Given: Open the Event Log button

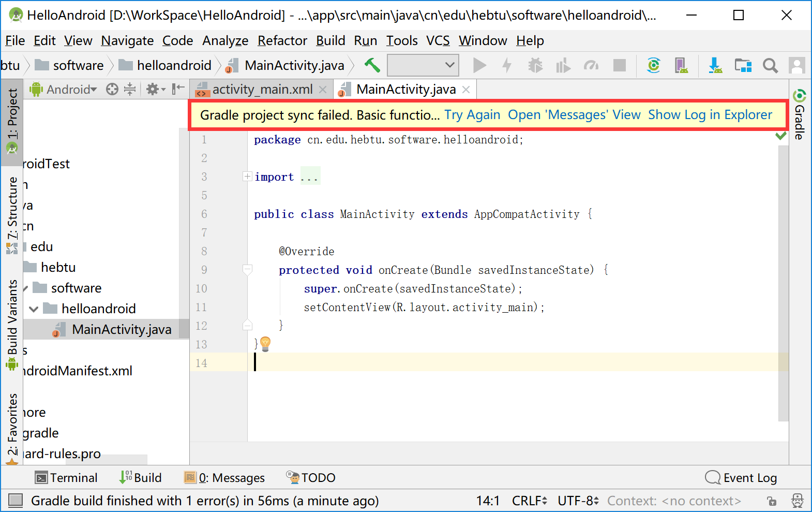Looking at the screenshot, I should point(741,477).
